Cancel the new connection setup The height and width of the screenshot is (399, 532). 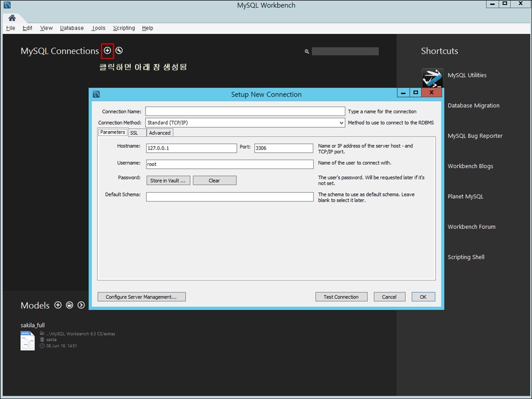click(x=389, y=297)
